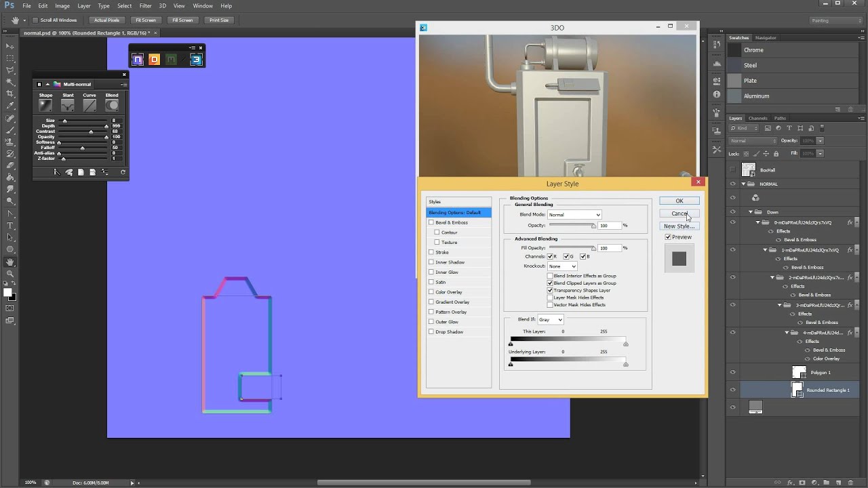Select the Zoom tool in toolbox
868x488 pixels.
click(9, 273)
